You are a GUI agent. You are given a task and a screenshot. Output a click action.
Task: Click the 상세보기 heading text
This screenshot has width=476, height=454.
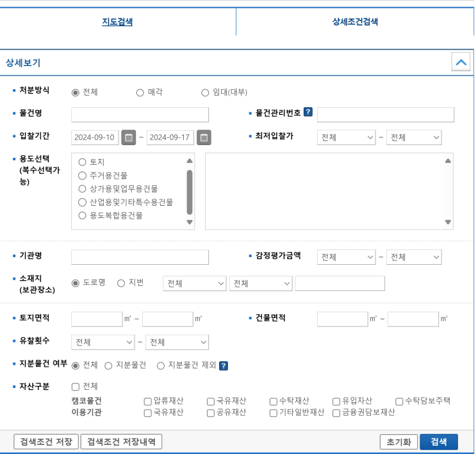click(23, 63)
